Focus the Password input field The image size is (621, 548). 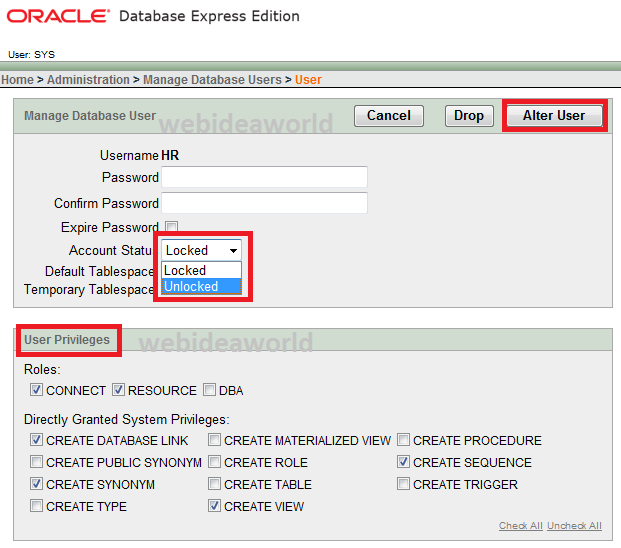coord(264,177)
